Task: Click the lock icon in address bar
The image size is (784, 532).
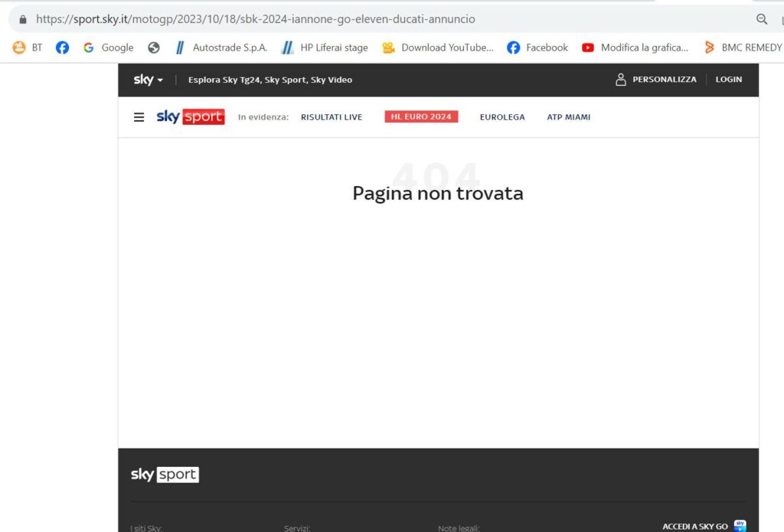Action: [23, 19]
